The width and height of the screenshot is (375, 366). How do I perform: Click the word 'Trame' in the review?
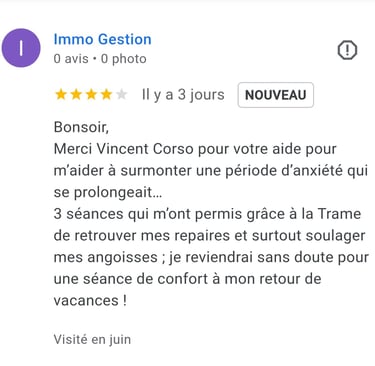[339, 214]
